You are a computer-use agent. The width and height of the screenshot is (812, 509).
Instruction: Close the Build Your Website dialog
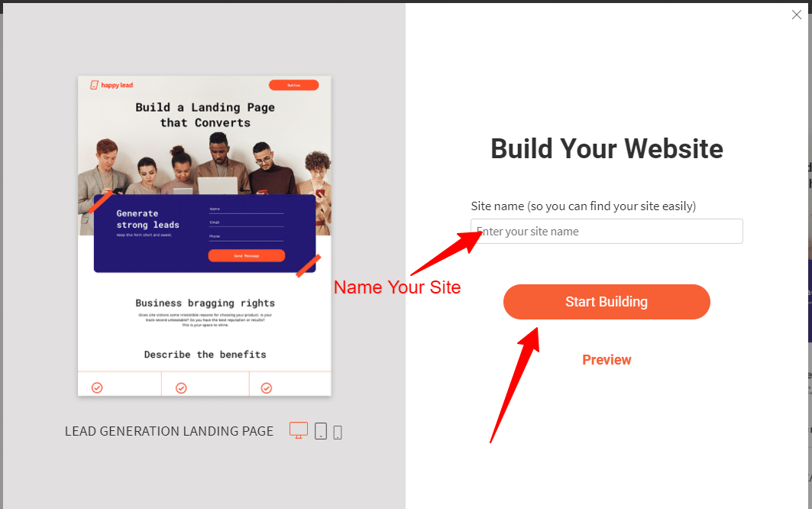tap(797, 15)
